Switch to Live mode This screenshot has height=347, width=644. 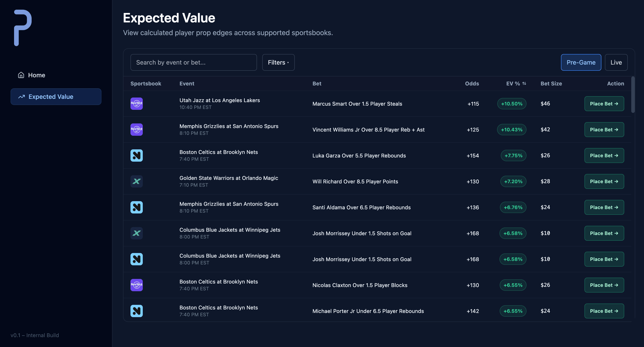pos(616,62)
